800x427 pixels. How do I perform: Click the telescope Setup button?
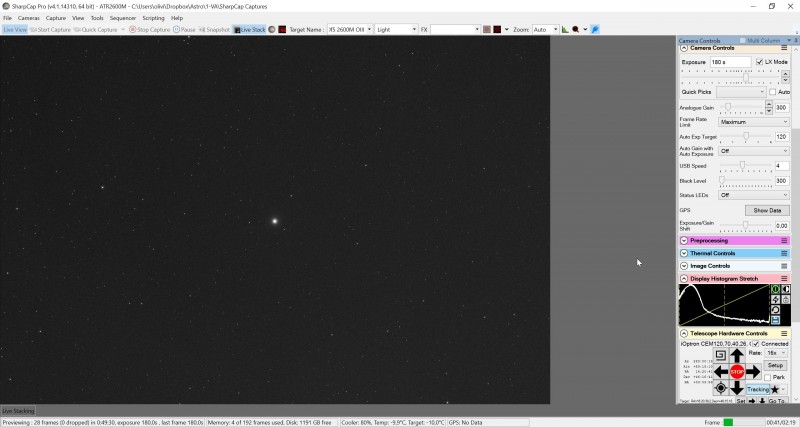[774, 365]
